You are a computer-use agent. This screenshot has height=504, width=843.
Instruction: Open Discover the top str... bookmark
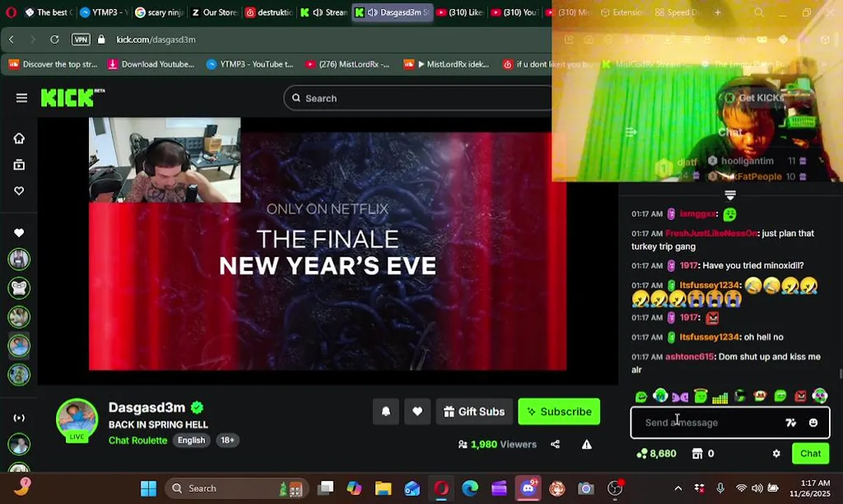53,64
